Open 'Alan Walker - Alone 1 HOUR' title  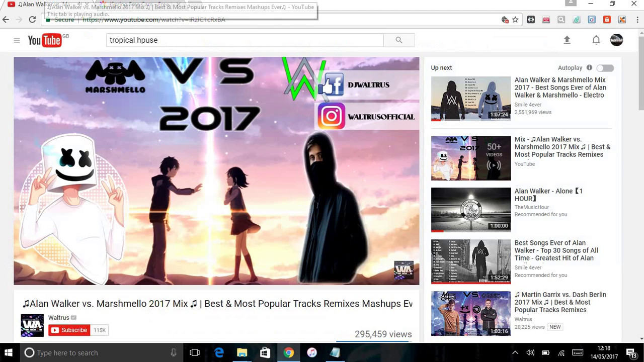click(548, 195)
